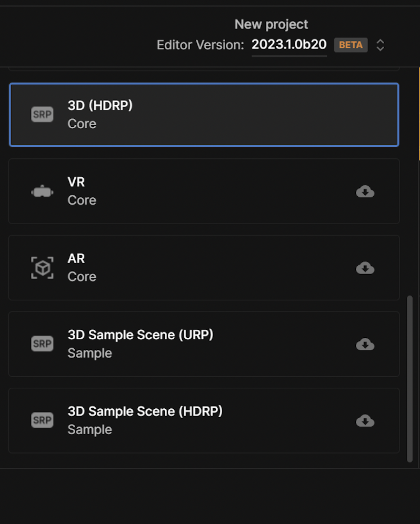Click the New project heading
Screen dimensions: 420x524
(x=271, y=24)
